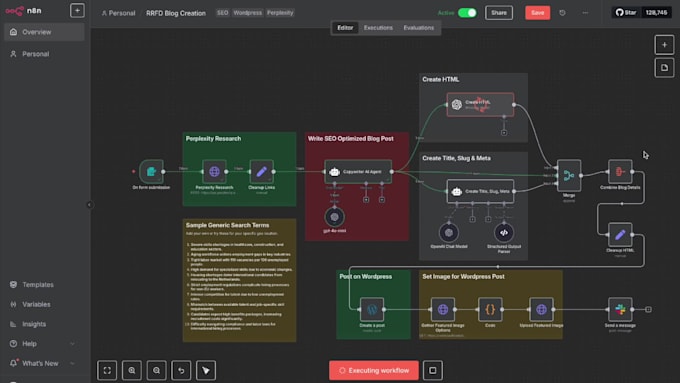Viewport: 680px width, 383px height.
Task: Select the Create Title, Slug, Meta node
Action: click(481, 191)
